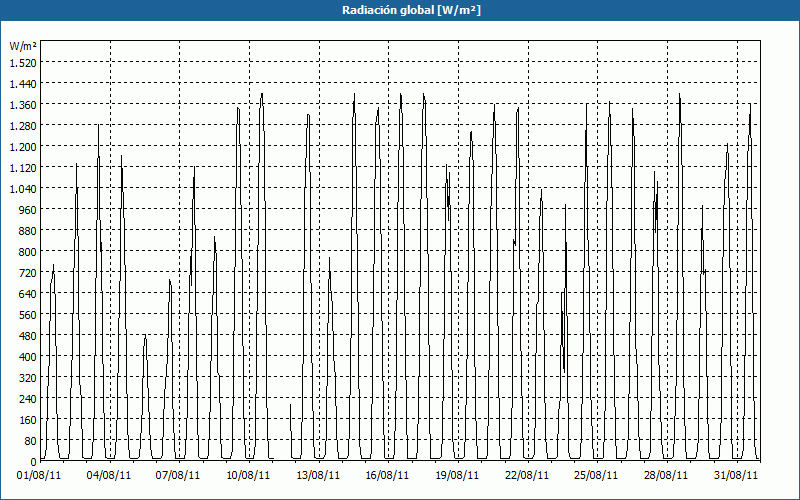Click the 1.520 y-axis value
The image size is (800, 500).
click(x=23, y=62)
